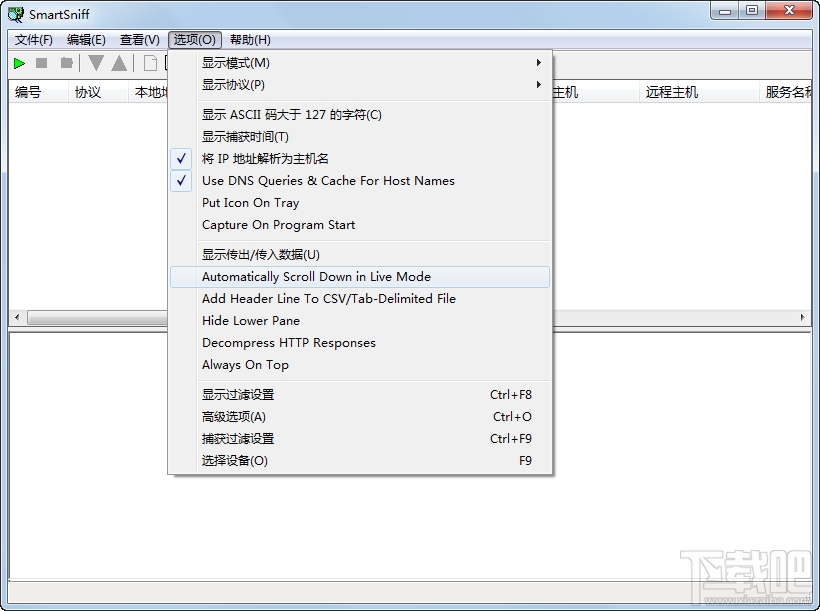Click the upward triangle toolbar icon
The height and width of the screenshot is (611, 820).
(x=119, y=63)
